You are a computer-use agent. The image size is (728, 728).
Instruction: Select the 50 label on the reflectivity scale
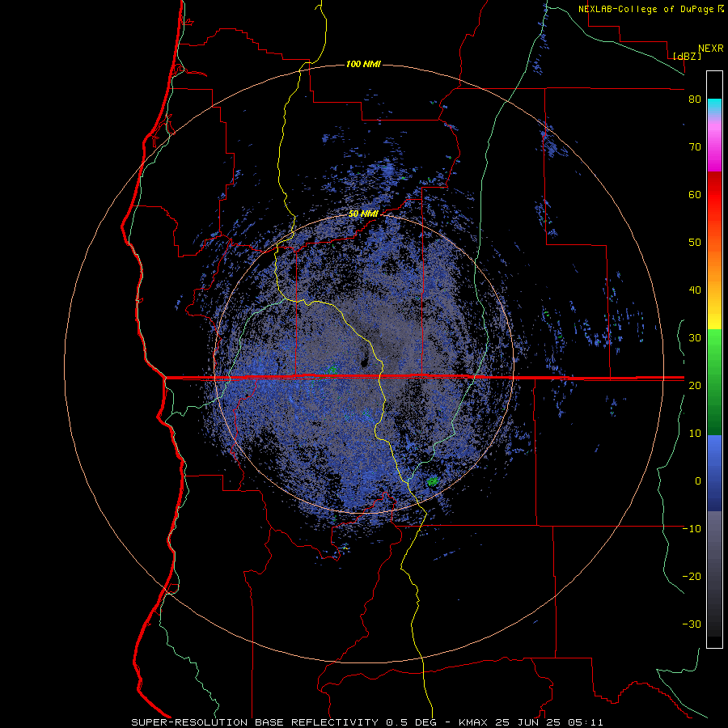click(695, 243)
